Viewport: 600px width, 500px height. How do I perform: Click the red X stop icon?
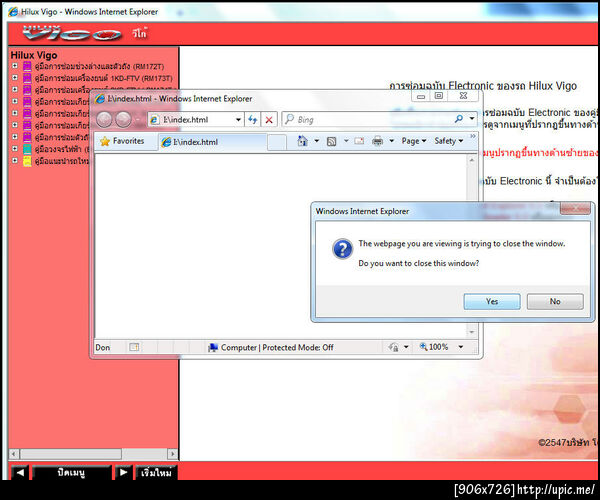(x=269, y=120)
